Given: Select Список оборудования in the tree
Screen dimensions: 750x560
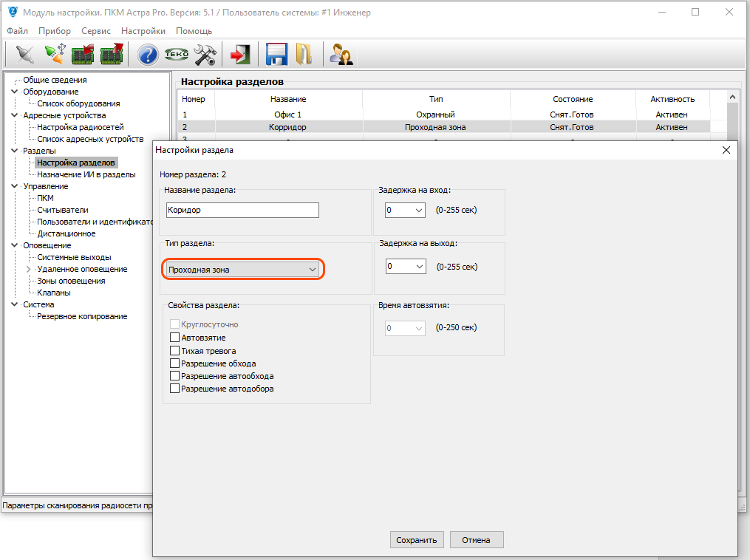Looking at the screenshot, I should (78, 103).
